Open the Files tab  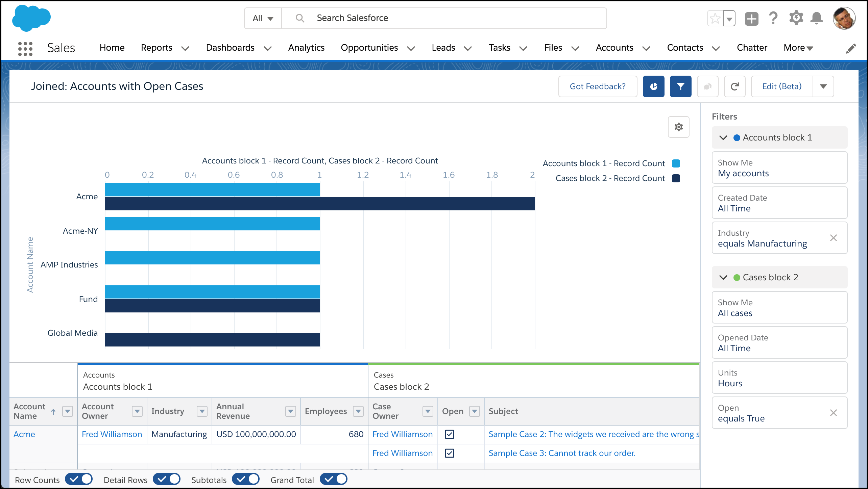[553, 48]
